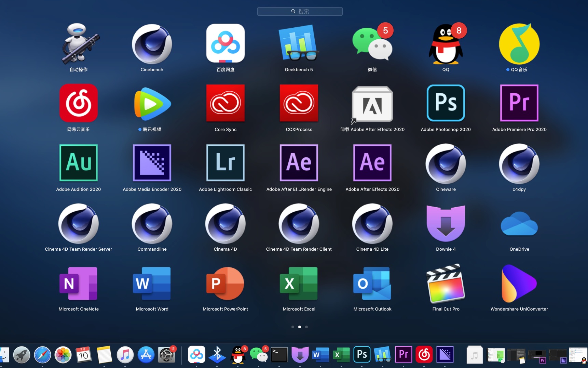The height and width of the screenshot is (368, 588).
Task: Launch Final Cut Pro
Action: pyautogui.click(x=446, y=284)
